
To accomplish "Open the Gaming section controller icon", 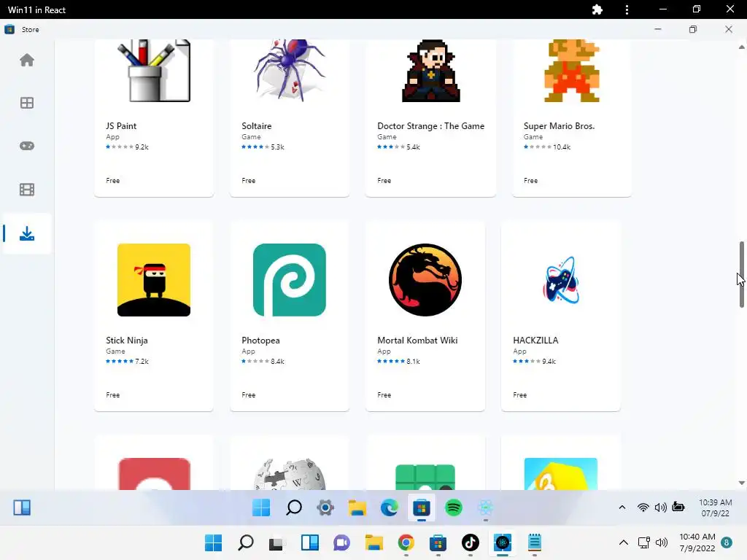I will [27, 146].
